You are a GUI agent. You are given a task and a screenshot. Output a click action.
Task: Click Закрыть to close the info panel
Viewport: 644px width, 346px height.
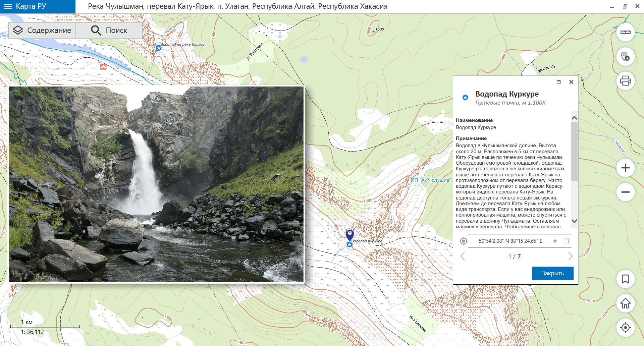click(x=552, y=273)
